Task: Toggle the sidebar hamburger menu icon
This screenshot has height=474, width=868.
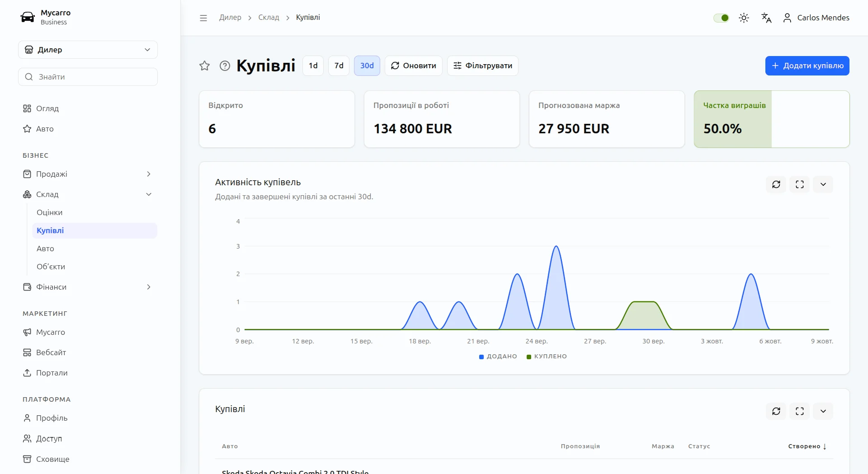Action: click(203, 18)
